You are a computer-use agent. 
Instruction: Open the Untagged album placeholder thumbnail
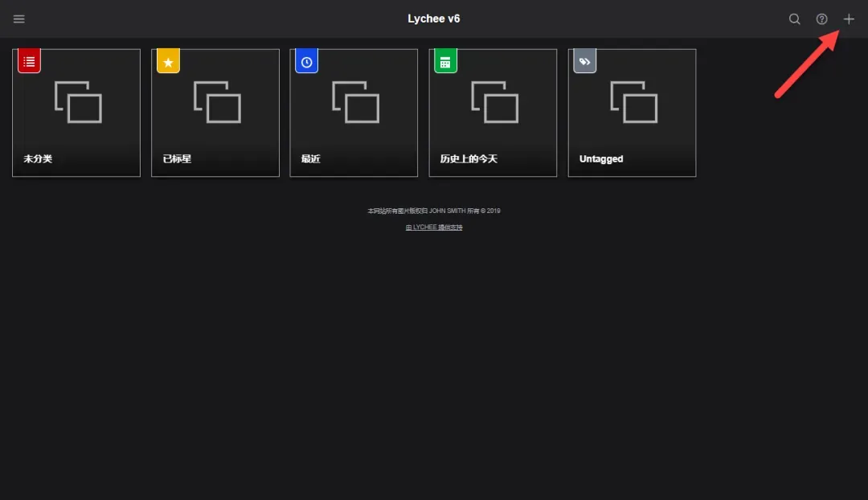[633, 102]
